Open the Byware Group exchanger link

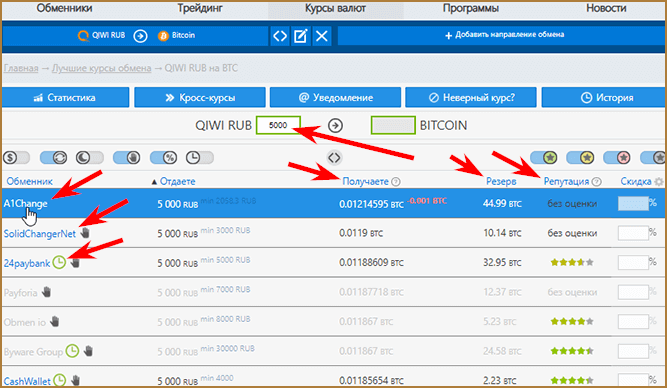click(33, 352)
